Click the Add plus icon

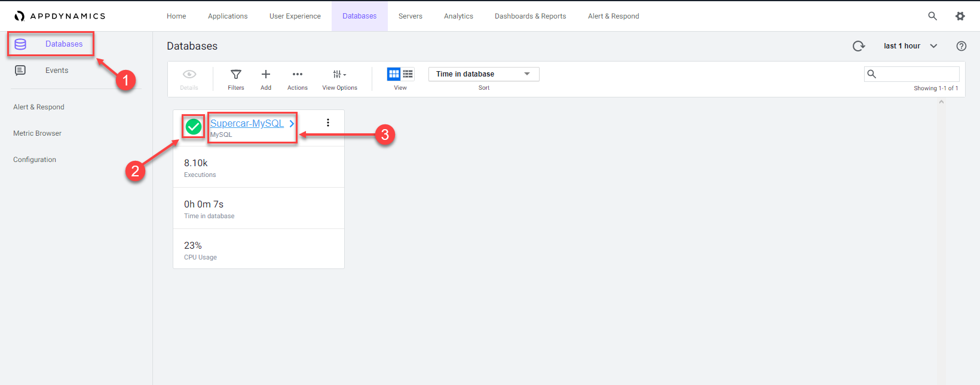tap(266, 74)
